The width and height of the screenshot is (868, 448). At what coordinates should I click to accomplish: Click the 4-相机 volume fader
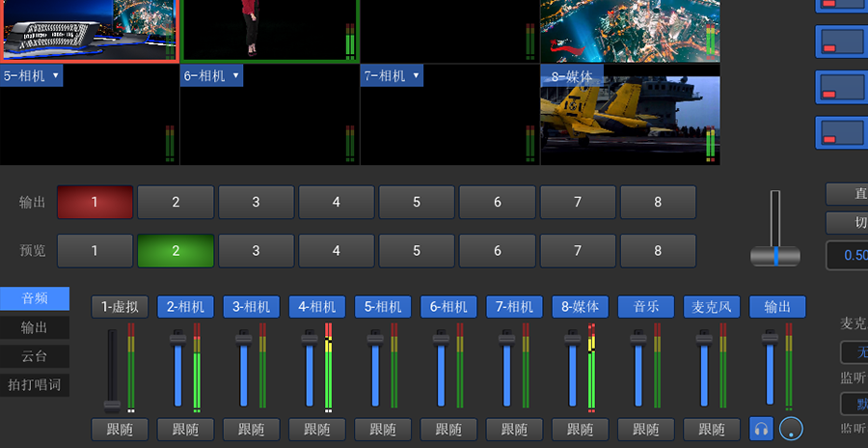click(309, 337)
